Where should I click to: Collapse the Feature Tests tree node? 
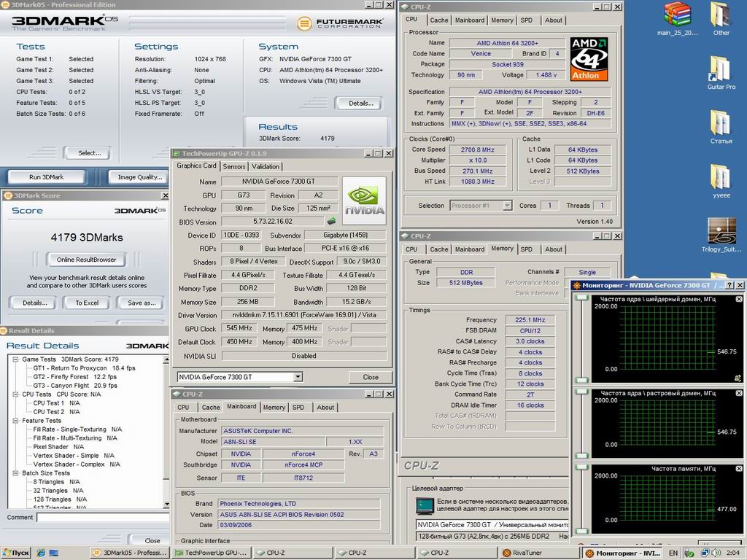pyautogui.click(x=16, y=421)
